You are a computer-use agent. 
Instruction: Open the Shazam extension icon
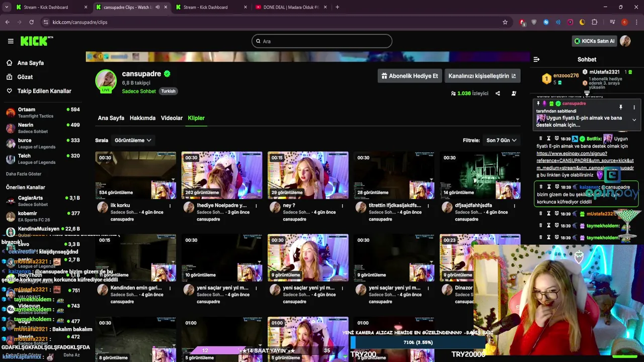click(x=546, y=22)
